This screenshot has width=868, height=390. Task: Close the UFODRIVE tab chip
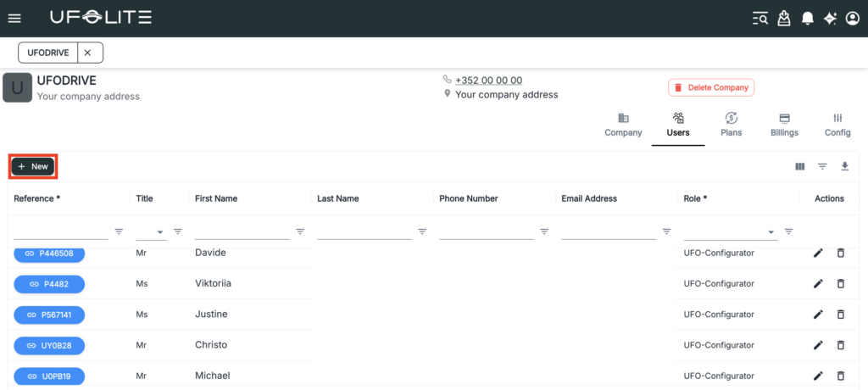pos(87,53)
